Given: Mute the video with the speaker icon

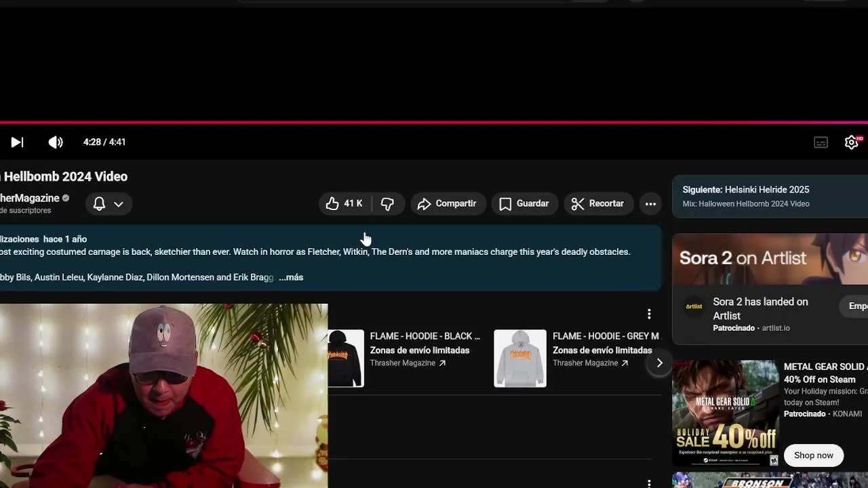Looking at the screenshot, I should pyautogui.click(x=56, y=142).
